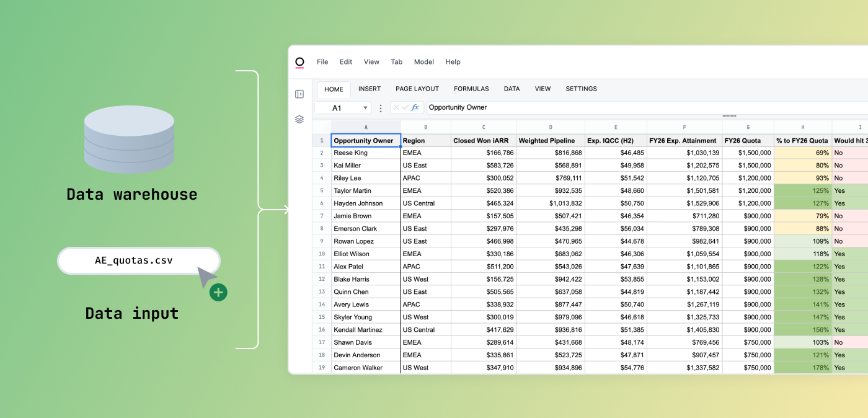Switch to the FORMULAS tab
868x418 pixels.
(x=471, y=89)
